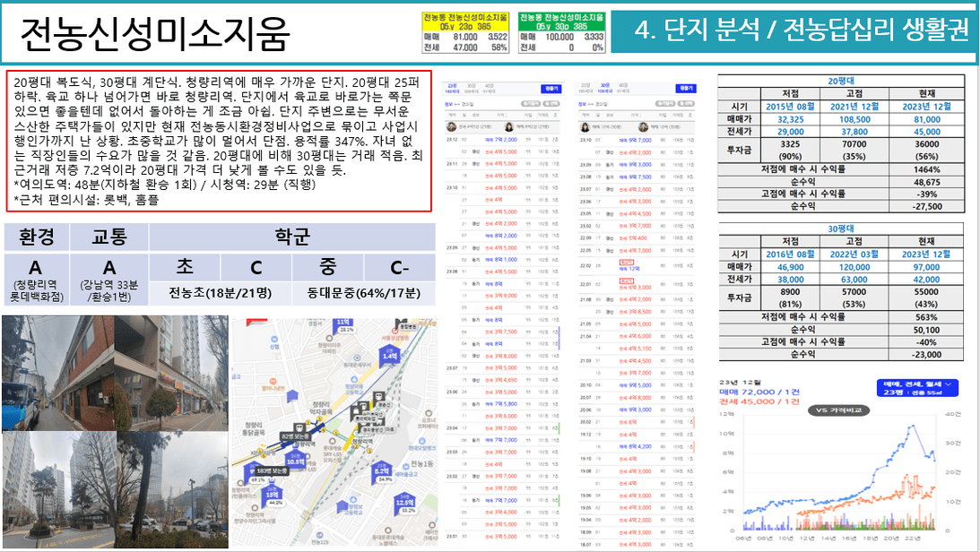
Task: Click the first agent avatar in the right list
Action: (x=585, y=126)
